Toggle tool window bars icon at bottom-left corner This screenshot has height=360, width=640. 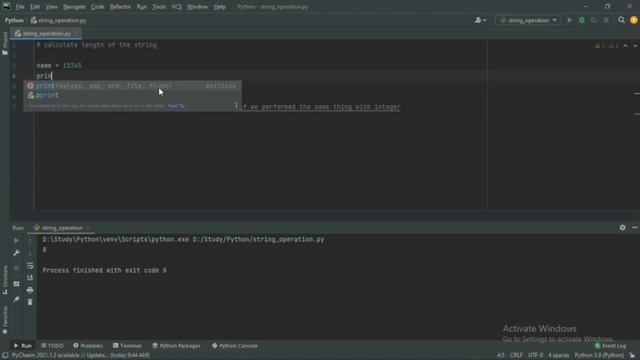pos(5,356)
